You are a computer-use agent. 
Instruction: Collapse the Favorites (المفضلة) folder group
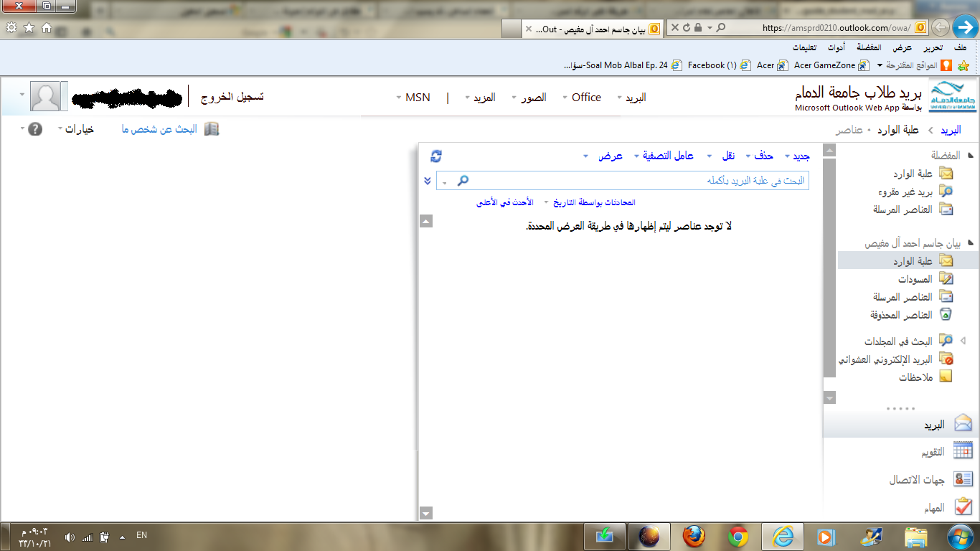(x=971, y=155)
